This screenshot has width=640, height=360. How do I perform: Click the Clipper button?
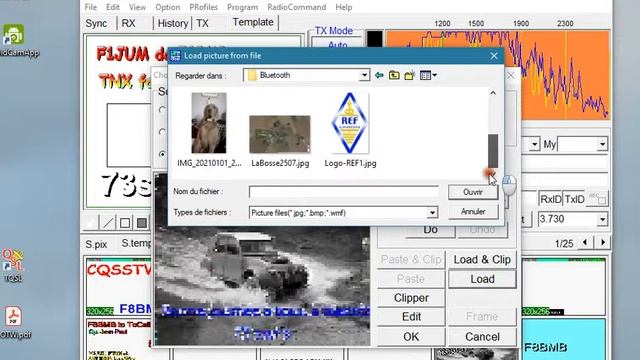(x=411, y=298)
